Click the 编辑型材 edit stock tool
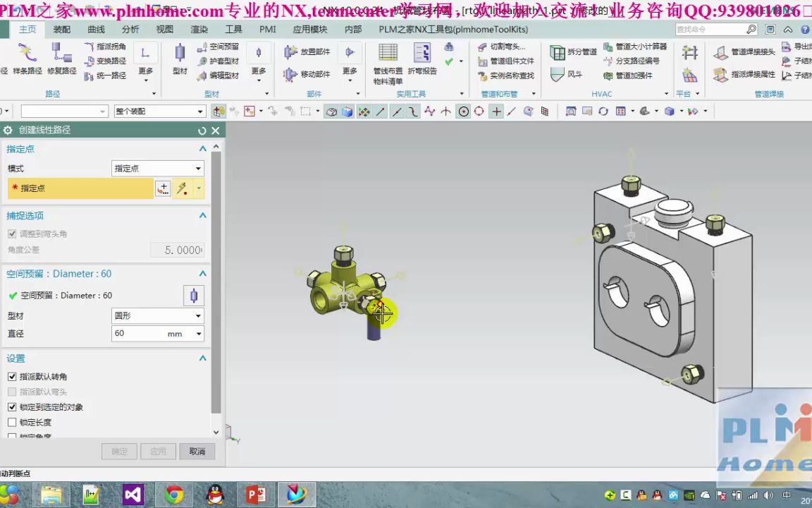812x508 pixels. point(218,75)
